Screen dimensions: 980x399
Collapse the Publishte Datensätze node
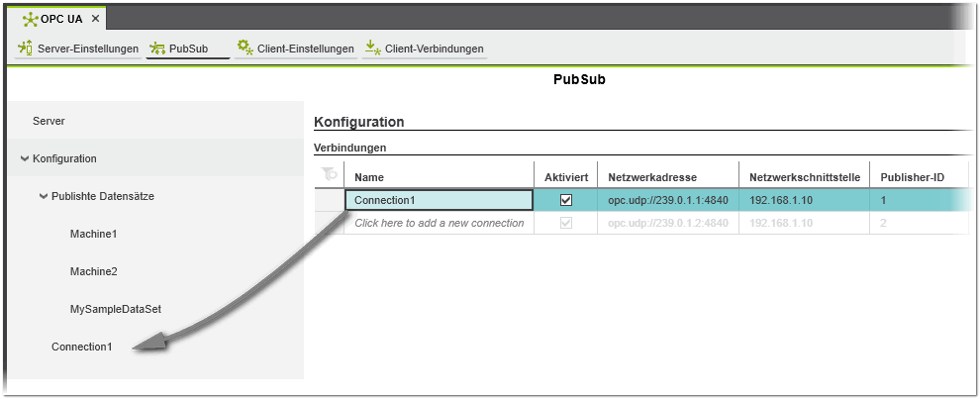[x=44, y=196]
